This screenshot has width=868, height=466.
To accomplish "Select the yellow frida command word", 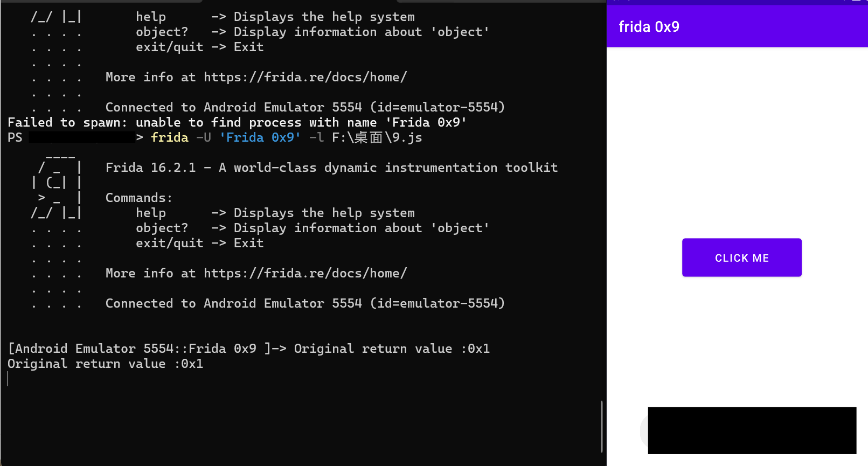I will tap(169, 137).
